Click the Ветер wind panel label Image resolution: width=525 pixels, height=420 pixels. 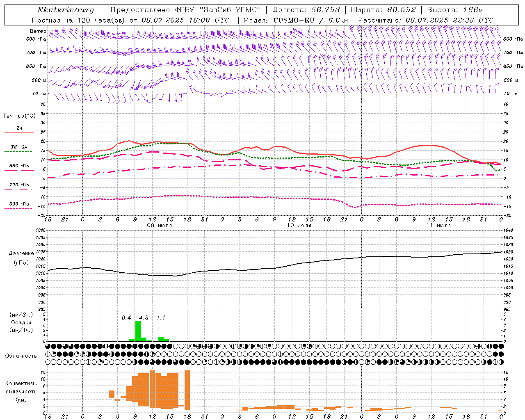38,31
